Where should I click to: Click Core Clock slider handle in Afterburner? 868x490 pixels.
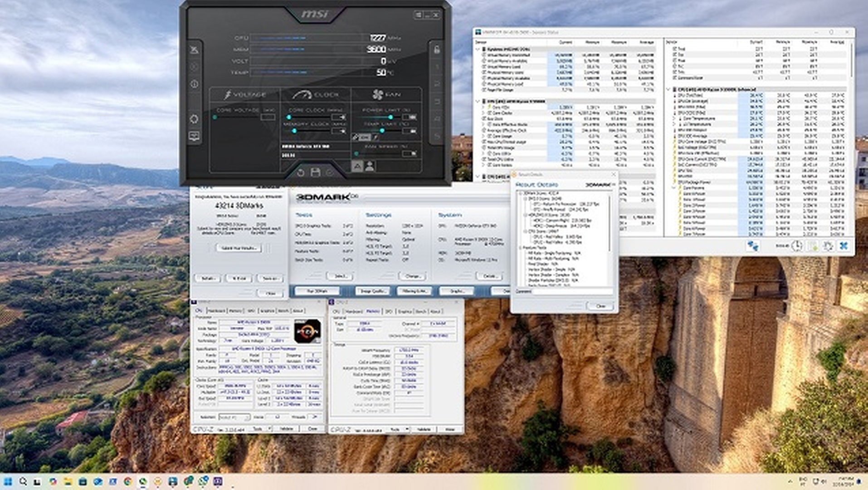pyautogui.click(x=289, y=117)
